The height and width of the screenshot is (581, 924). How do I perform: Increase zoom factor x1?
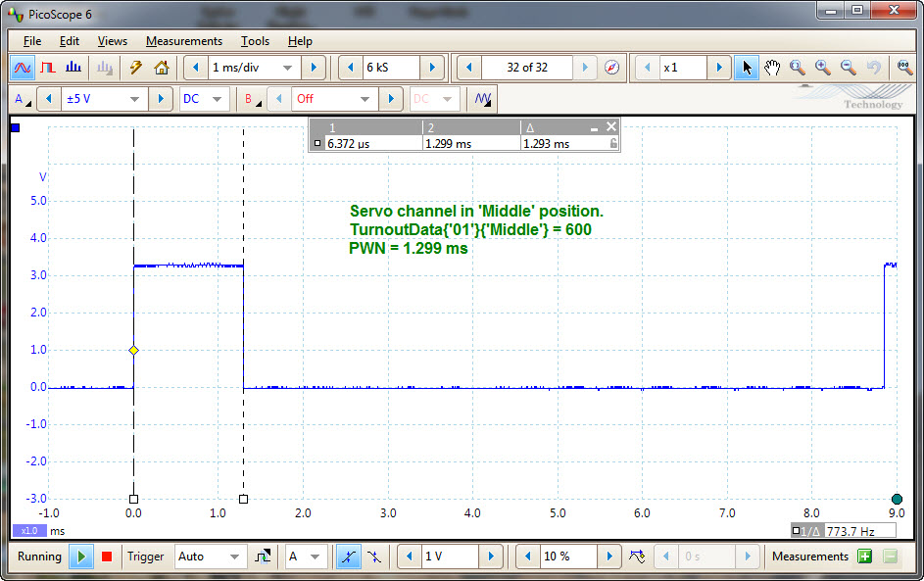pos(719,68)
